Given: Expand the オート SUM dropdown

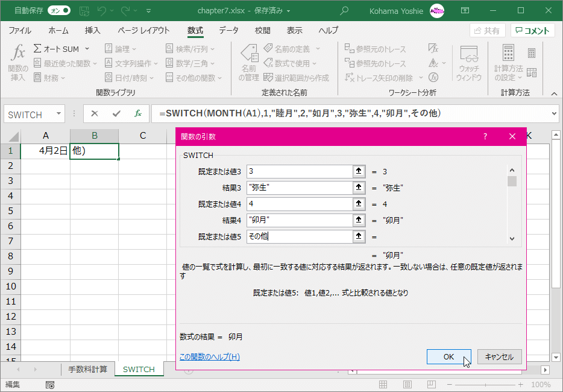Looking at the screenshot, I should pyautogui.click(x=87, y=49).
